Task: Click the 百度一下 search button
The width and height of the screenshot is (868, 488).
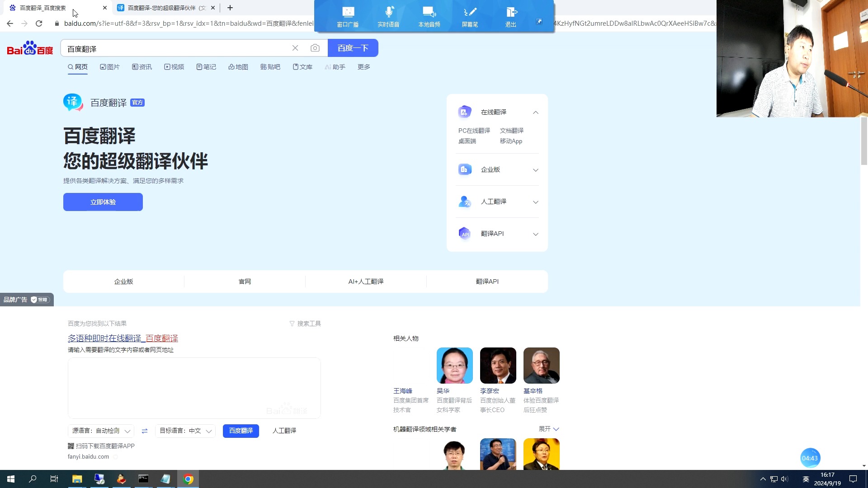Action: [353, 48]
